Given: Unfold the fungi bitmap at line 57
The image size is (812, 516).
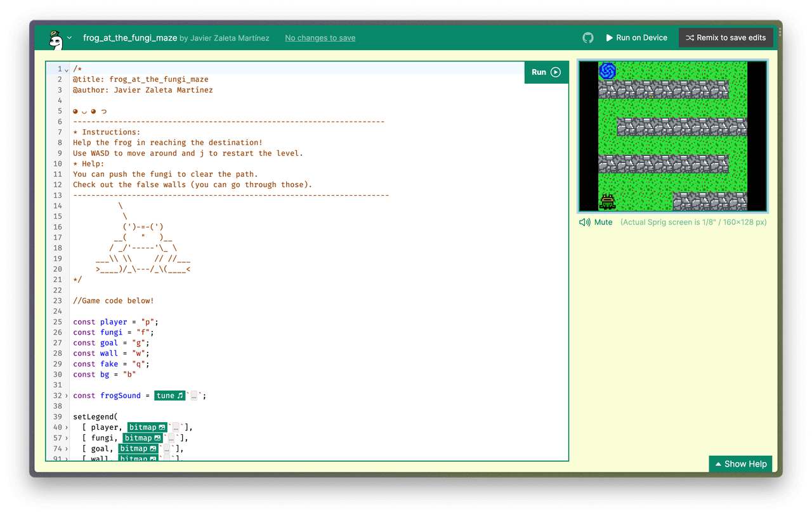Looking at the screenshot, I should pyautogui.click(x=67, y=438).
